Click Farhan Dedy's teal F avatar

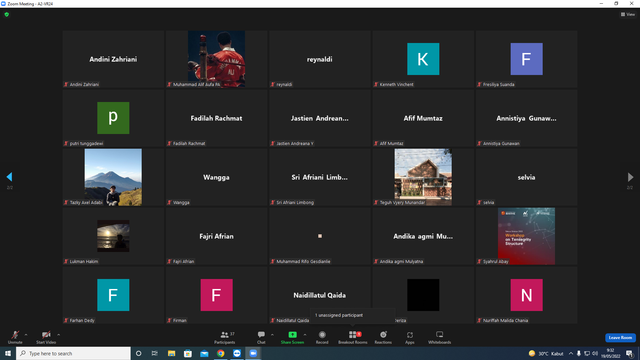pos(113,295)
